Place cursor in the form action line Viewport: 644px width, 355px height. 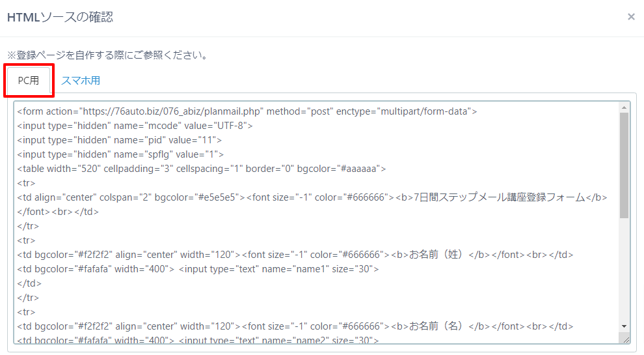247,111
